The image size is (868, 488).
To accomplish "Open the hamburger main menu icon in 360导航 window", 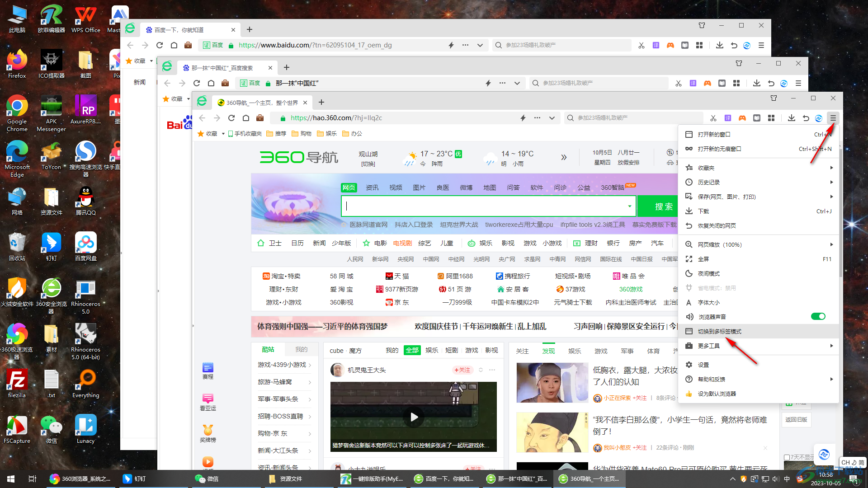I will 833,118.
